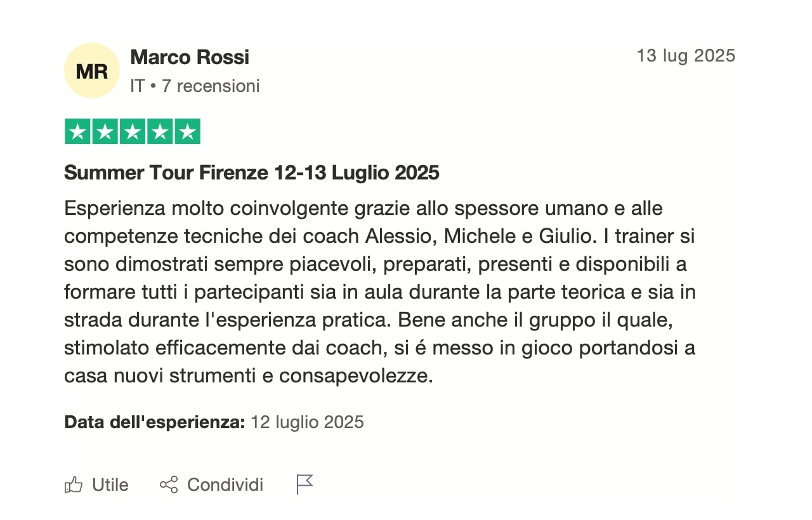Flag this review with the flag icon
812x520 pixels.
click(305, 484)
